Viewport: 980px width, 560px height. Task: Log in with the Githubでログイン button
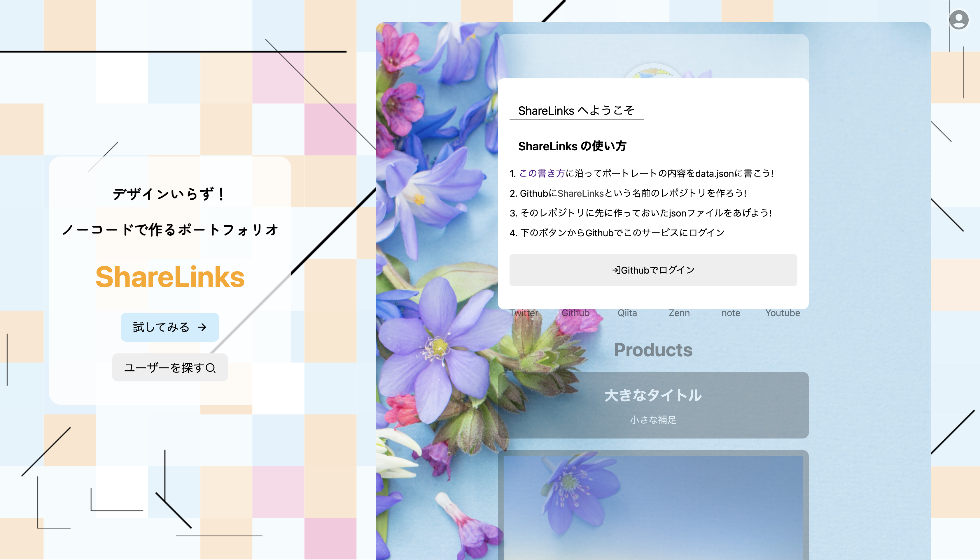[x=653, y=270]
